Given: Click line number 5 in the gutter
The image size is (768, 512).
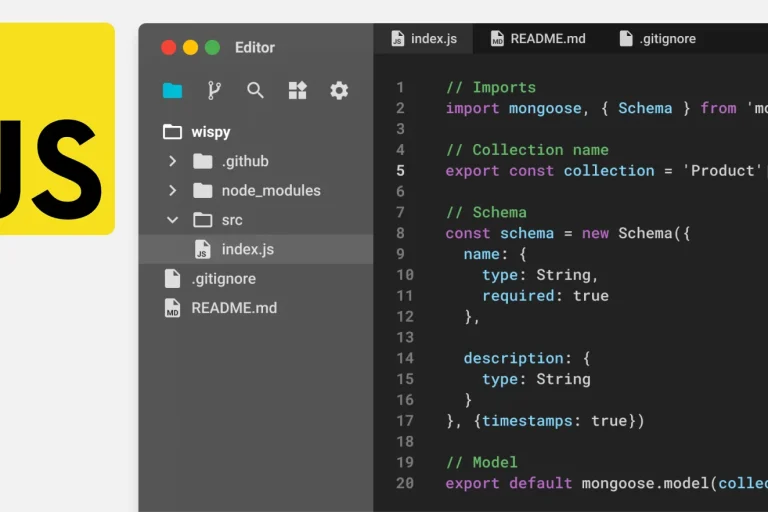Looking at the screenshot, I should tap(400, 171).
